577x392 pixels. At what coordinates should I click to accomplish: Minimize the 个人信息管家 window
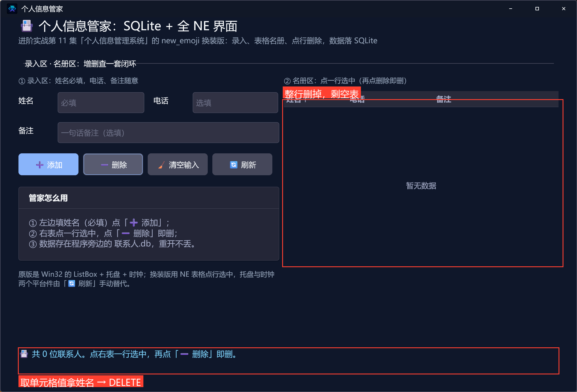511,9
